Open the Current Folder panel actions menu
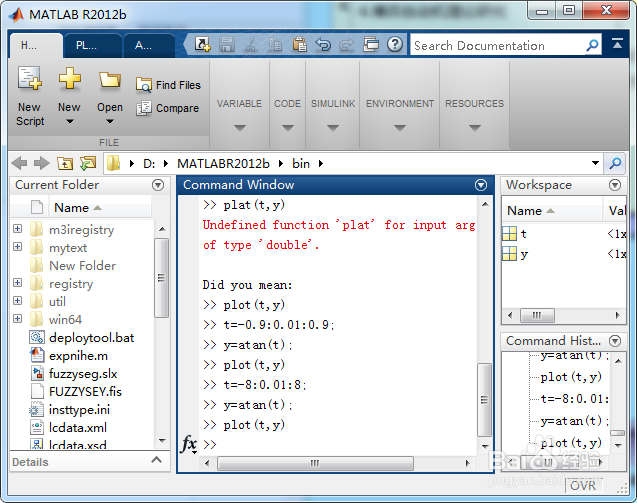This screenshot has height=503, width=637. click(x=158, y=185)
